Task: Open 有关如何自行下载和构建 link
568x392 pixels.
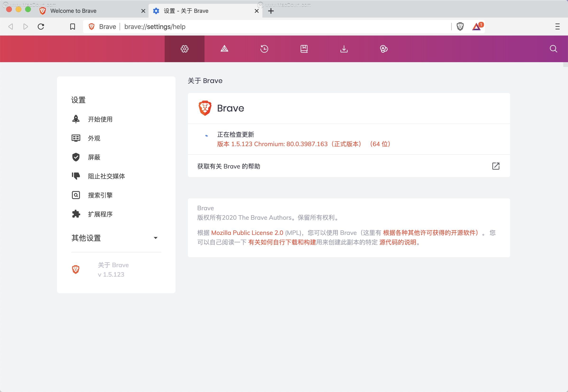Action: [282, 243]
